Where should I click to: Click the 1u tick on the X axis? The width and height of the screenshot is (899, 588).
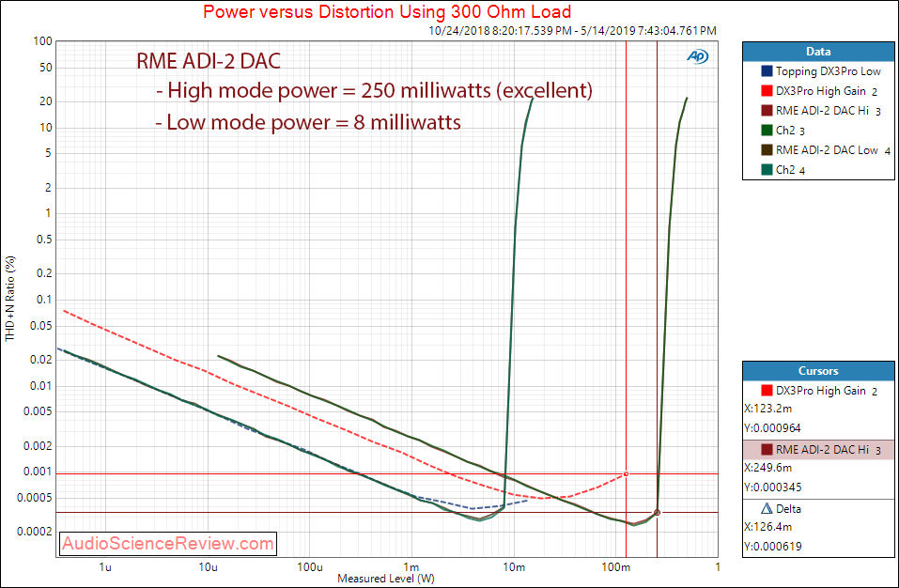(105, 567)
